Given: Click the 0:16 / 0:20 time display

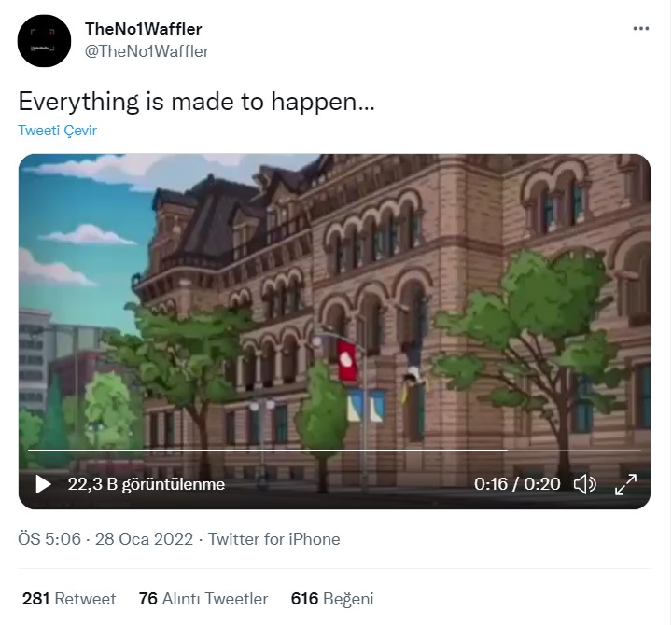Looking at the screenshot, I should (517, 484).
